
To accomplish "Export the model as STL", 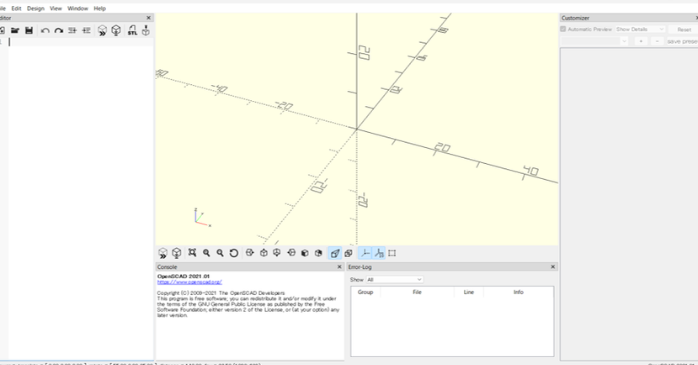I will click(132, 30).
